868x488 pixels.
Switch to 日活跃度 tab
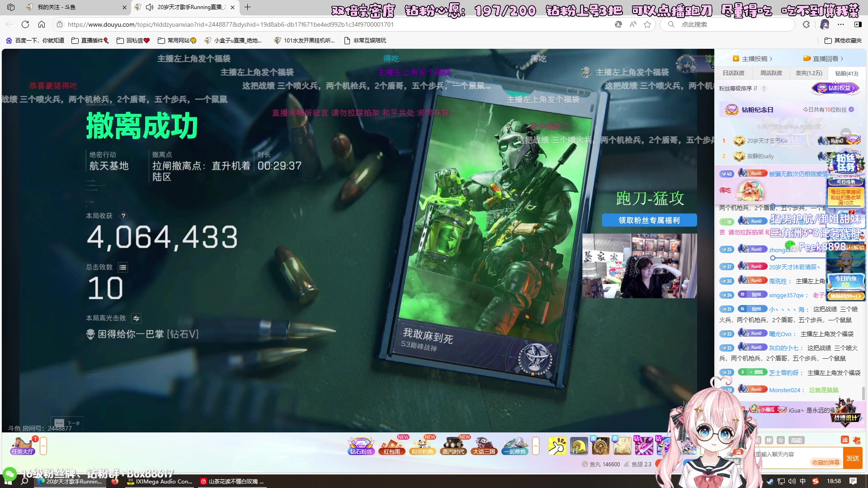(x=733, y=73)
